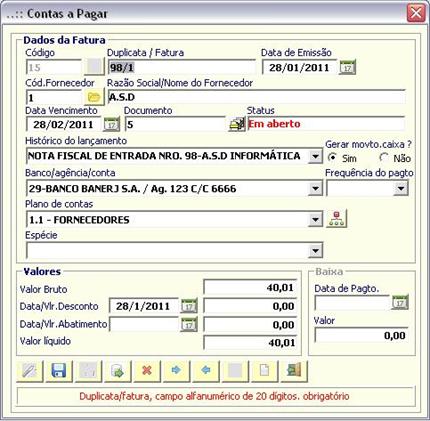The width and height of the screenshot is (430, 421).
Task: Open the Espécie dropdown list
Action: 315,251
